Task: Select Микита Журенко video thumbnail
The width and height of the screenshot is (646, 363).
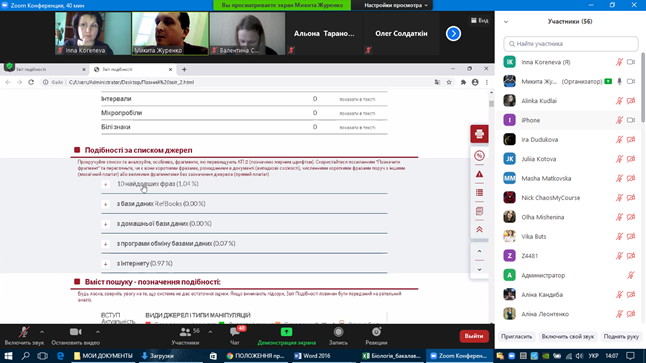Action: point(170,33)
